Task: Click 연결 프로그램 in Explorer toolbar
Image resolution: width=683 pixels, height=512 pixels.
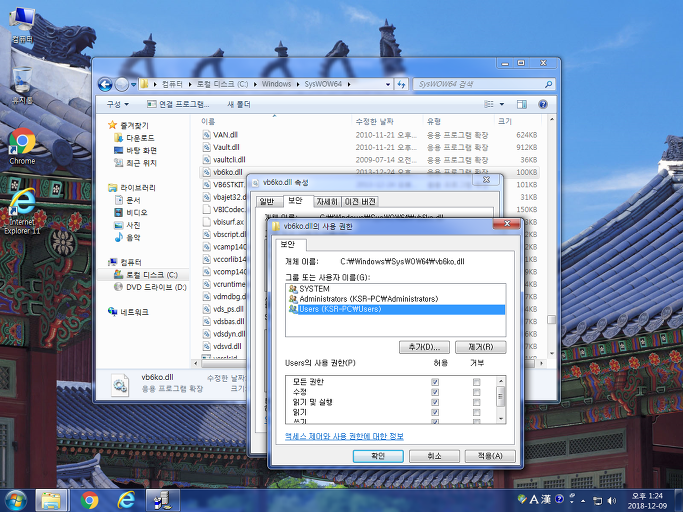Action: tap(178, 104)
